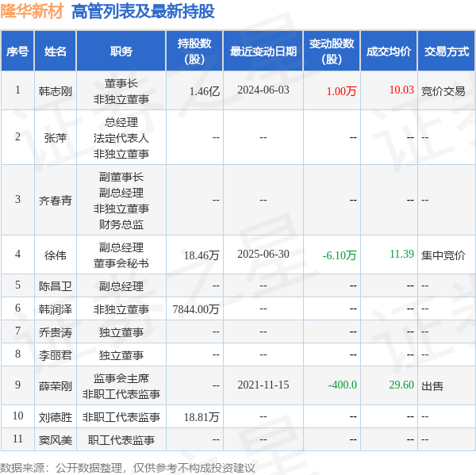
Task: Click the trade method 集中竞价
Action: click(x=443, y=255)
